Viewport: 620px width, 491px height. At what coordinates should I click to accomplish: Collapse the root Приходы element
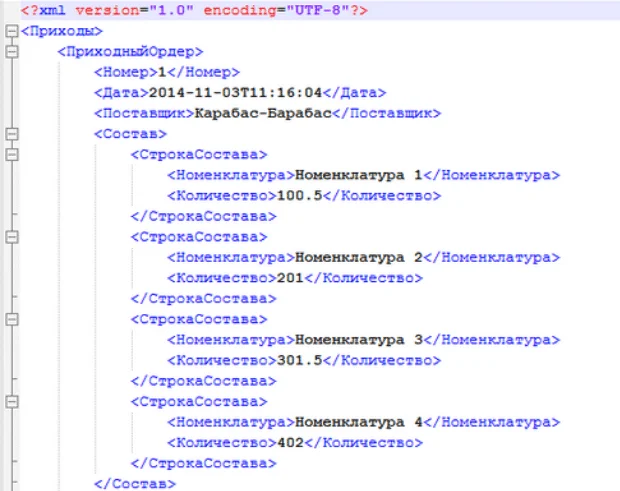[x=11, y=30]
